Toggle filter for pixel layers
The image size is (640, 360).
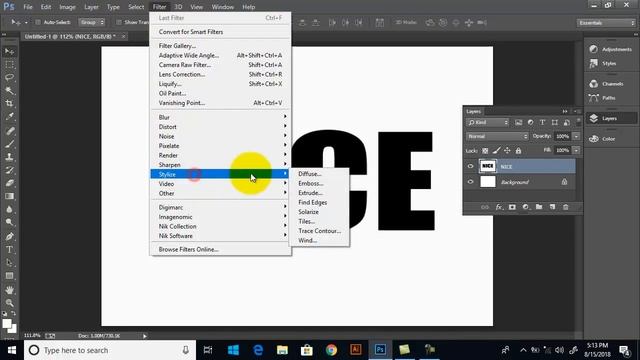(x=518, y=122)
